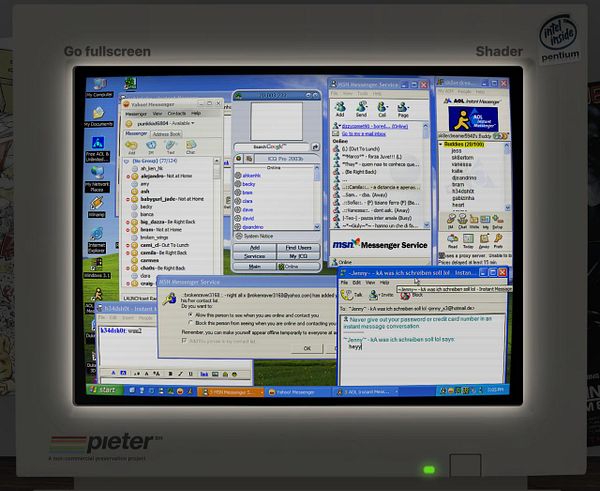The width and height of the screenshot is (600, 491).
Task: Click Call icon in MSN Messenger
Action: pyautogui.click(x=382, y=109)
